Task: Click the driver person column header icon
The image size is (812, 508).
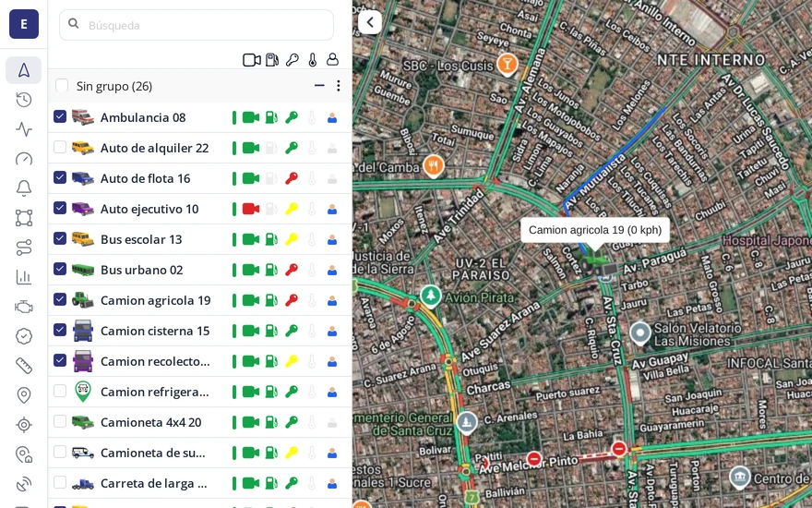Action: click(332, 60)
